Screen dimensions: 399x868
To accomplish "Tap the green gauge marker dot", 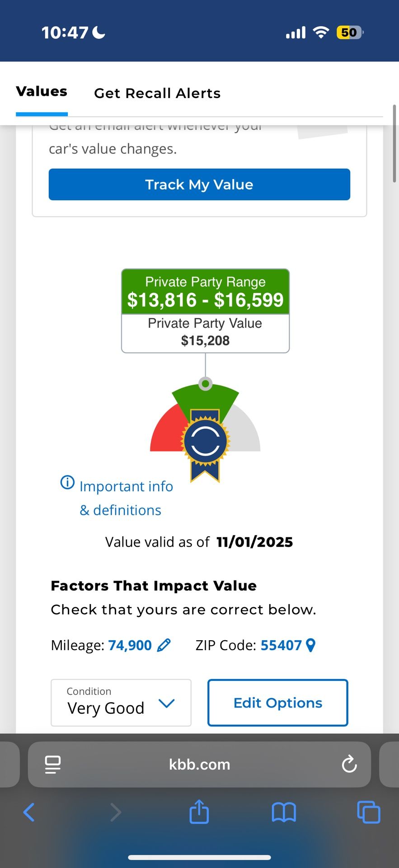I will [x=206, y=384].
